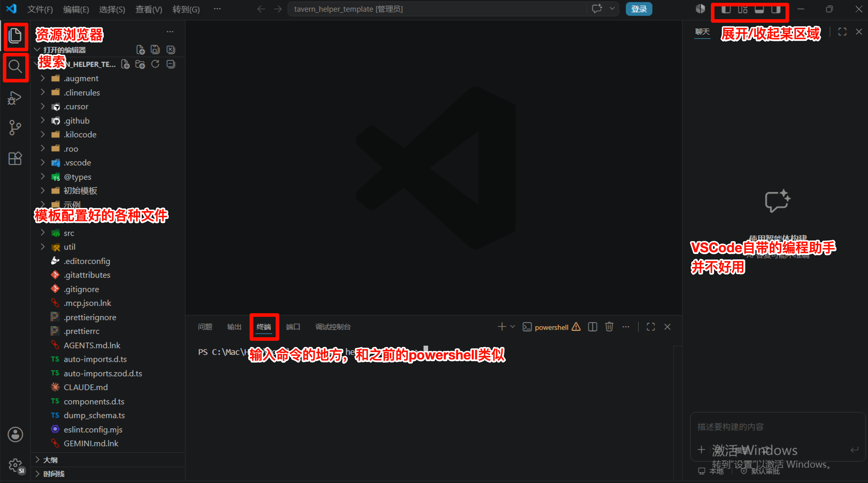Expand the 时间线 timeline section
This screenshot has width=868, height=483.
(x=108, y=474)
